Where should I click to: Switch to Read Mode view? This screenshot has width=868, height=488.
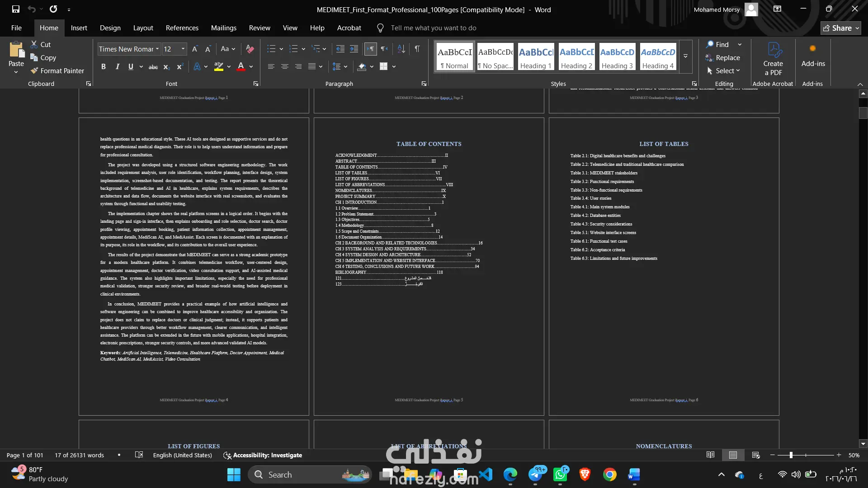click(x=710, y=455)
